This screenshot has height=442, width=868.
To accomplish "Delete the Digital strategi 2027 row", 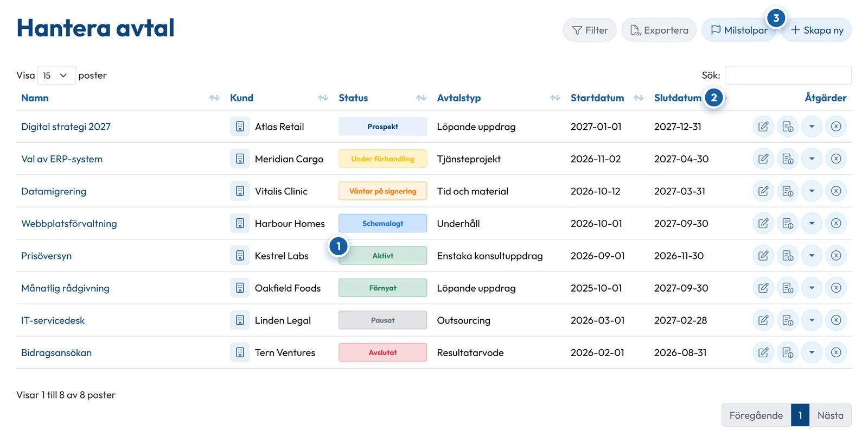I will (836, 127).
